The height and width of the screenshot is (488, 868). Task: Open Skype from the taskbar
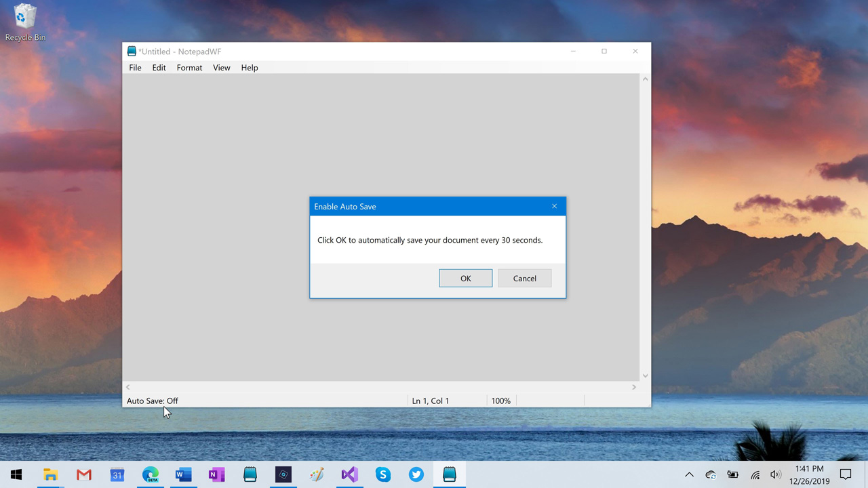coord(383,475)
